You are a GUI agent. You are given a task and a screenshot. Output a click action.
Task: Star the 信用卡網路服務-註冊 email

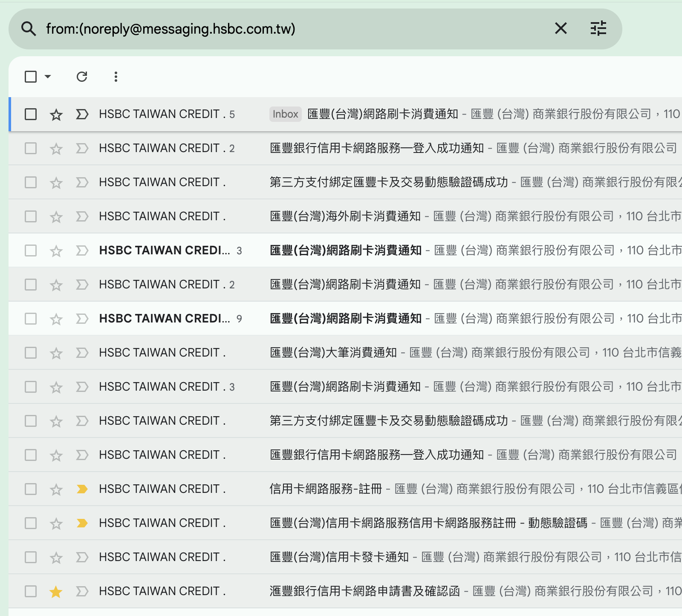click(x=56, y=489)
